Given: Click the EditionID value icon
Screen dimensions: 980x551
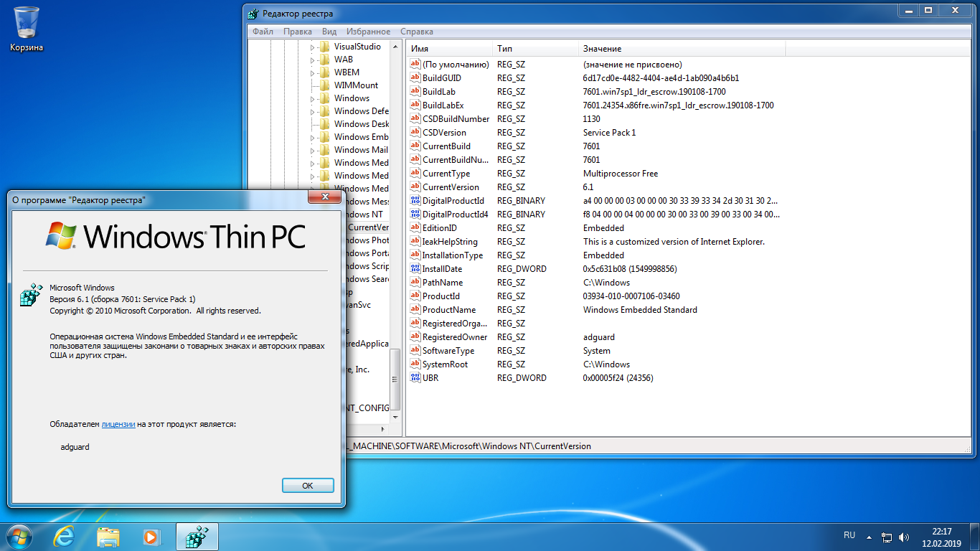Looking at the screenshot, I should [415, 227].
